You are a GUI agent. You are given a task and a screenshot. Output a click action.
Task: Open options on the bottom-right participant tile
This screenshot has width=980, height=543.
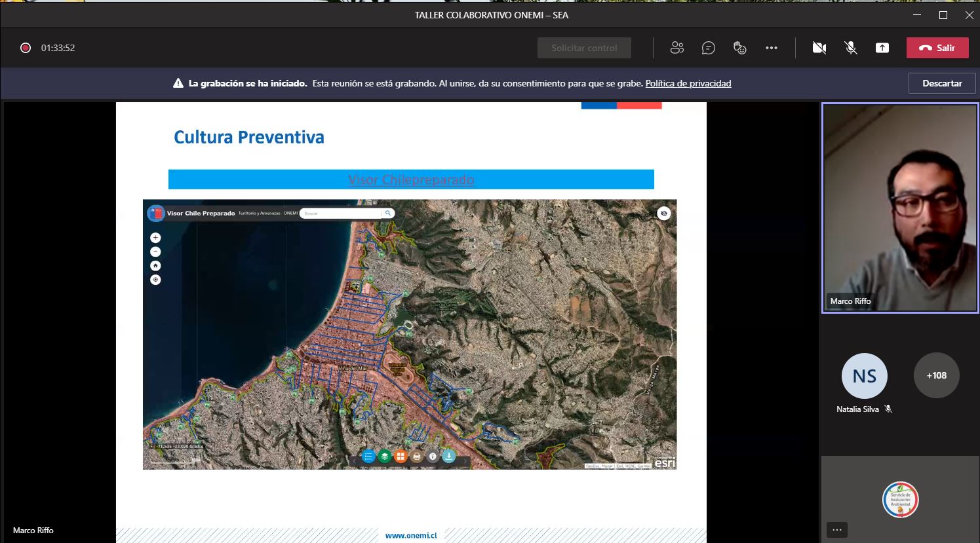click(837, 530)
